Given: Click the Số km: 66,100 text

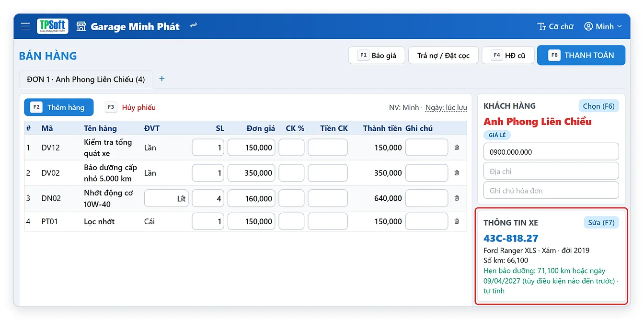Looking at the screenshot, I should [506, 261].
